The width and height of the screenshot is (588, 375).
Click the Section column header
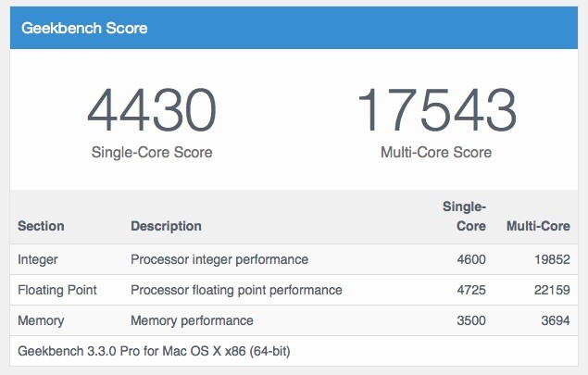41,226
